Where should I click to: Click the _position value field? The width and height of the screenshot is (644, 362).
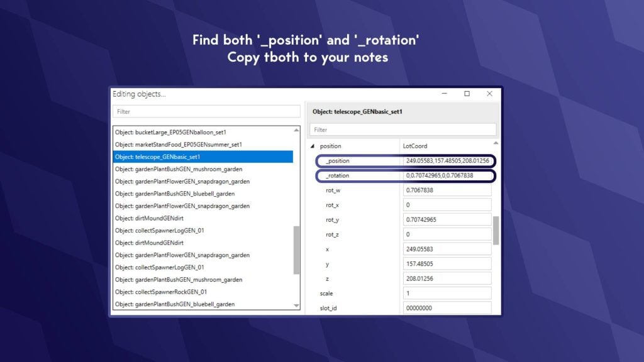(447, 161)
